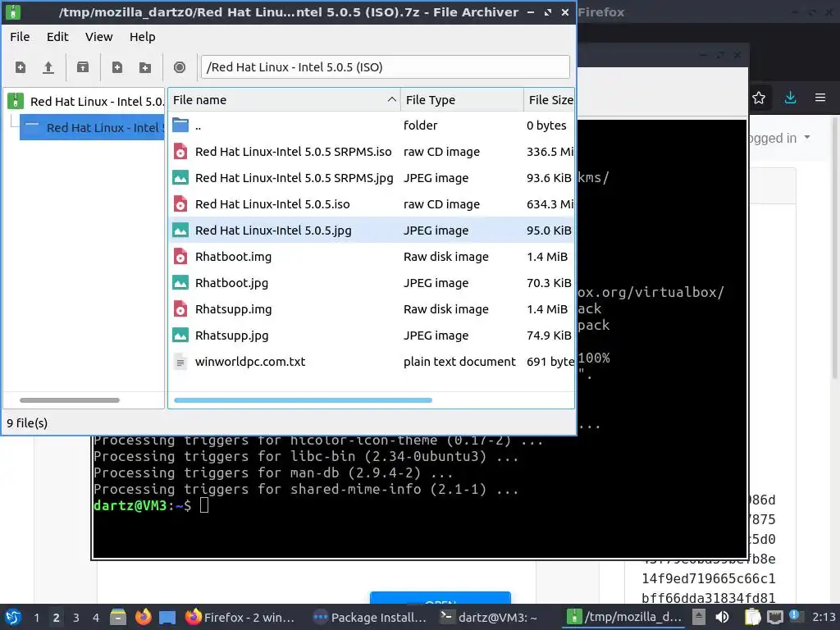
Task: Click the '70.3 KiB' size cell
Action: (549, 283)
